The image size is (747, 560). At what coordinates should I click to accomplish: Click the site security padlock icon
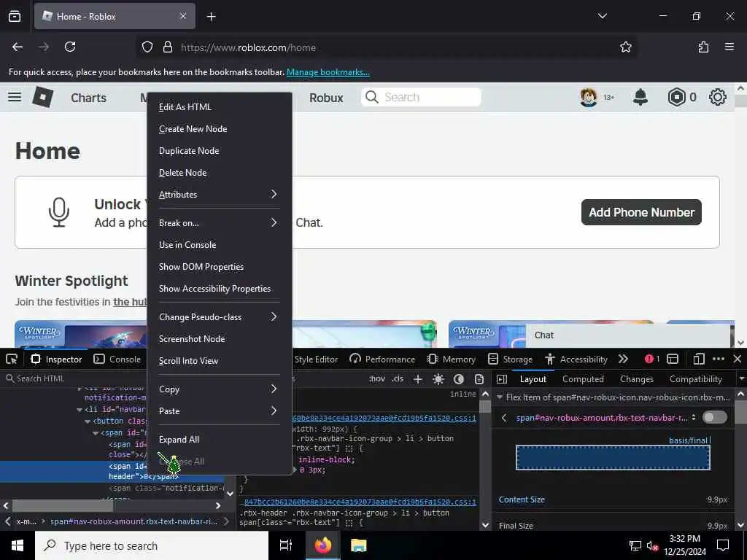point(168,47)
